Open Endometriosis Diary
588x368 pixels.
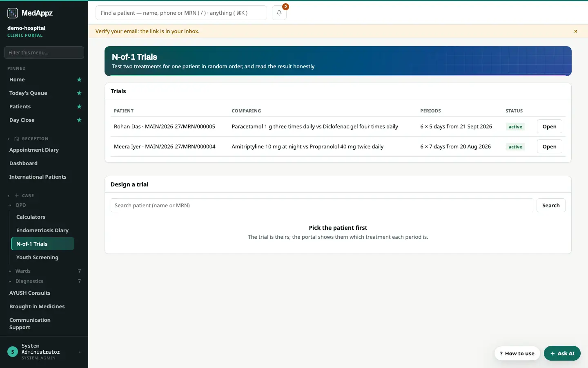(x=43, y=231)
